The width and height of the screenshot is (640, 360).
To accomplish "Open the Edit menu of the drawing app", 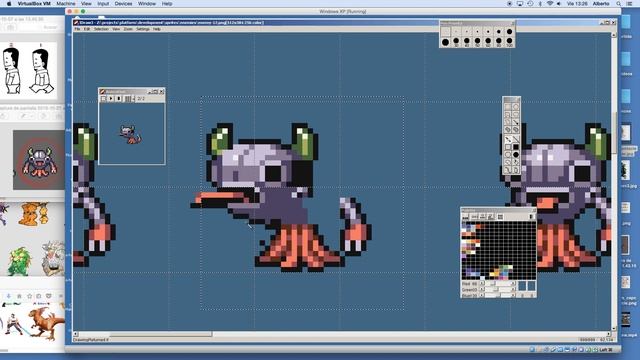I will click(87, 29).
